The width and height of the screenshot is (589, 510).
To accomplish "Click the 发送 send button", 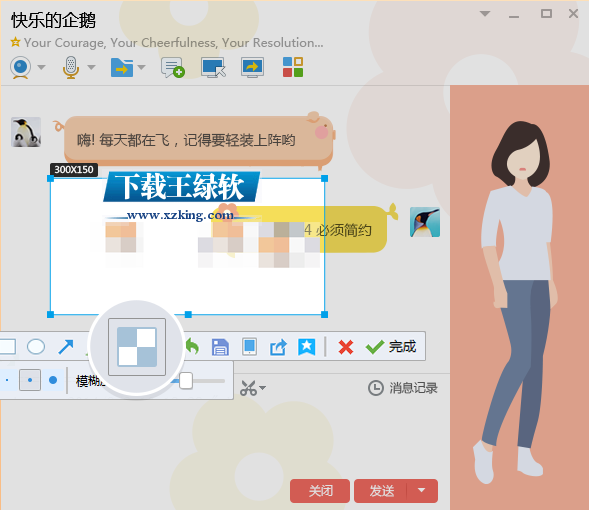I will coord(381,490).
